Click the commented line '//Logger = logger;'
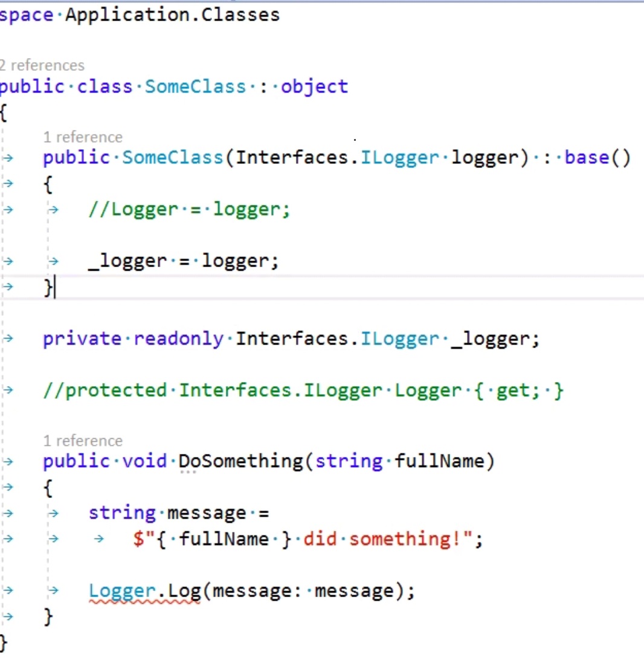 coord(189,210)
